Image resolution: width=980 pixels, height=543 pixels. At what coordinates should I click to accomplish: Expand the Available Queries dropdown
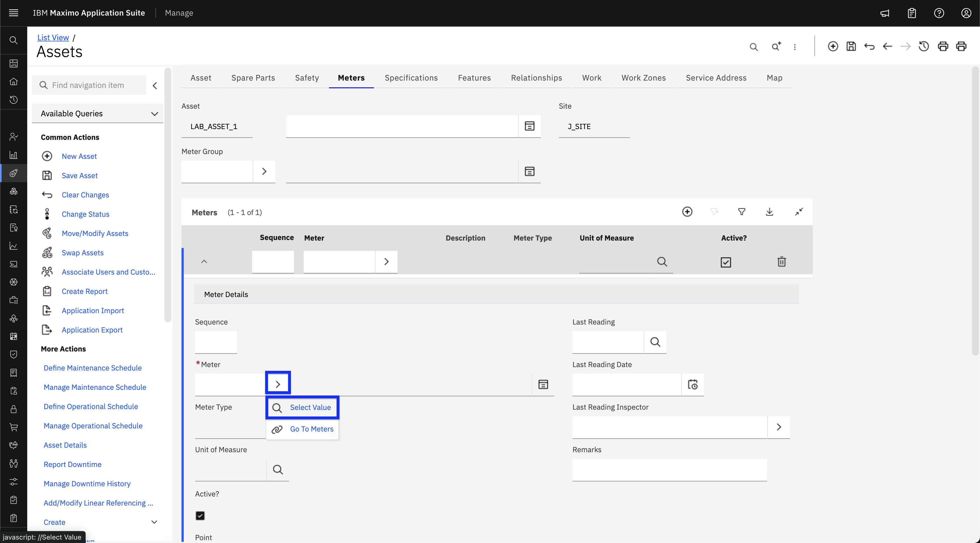click(x=97, y=114)
